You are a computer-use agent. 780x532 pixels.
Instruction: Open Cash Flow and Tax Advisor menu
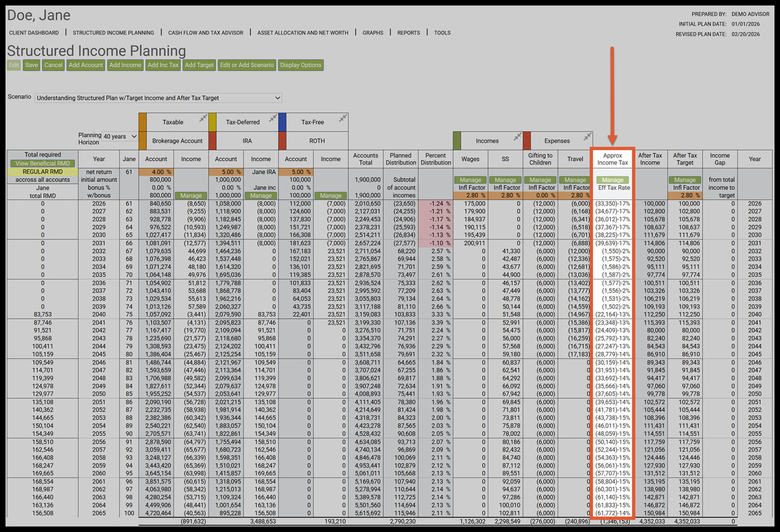pyautogui.click(x=206, y=33)
